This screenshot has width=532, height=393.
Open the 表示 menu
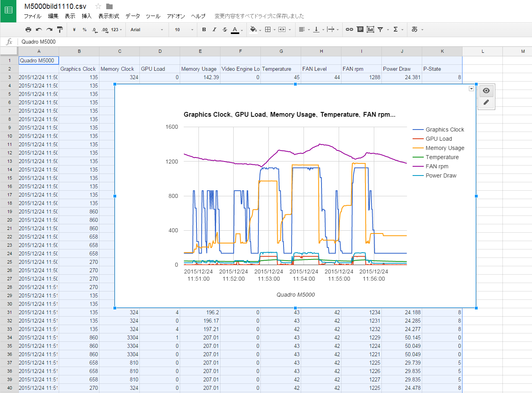coord(70,16)
